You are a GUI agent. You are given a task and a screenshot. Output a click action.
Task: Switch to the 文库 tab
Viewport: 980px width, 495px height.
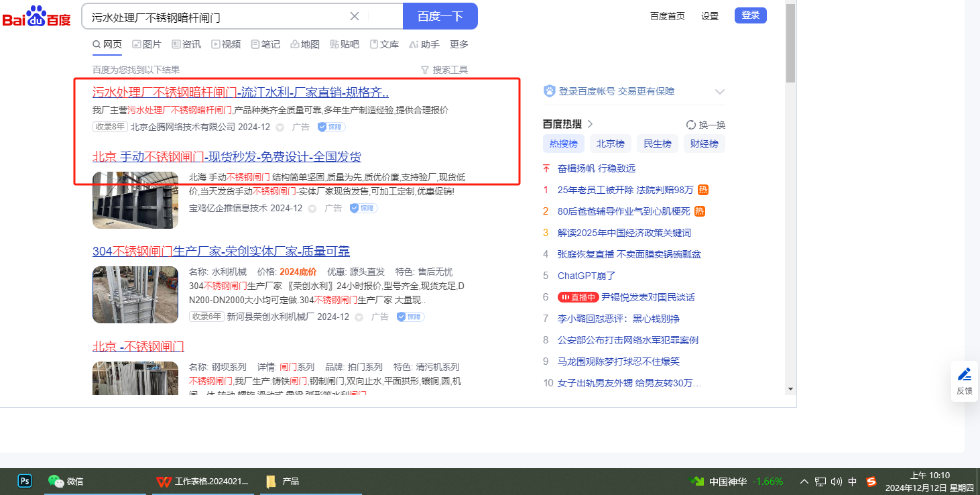pos(384,44)
